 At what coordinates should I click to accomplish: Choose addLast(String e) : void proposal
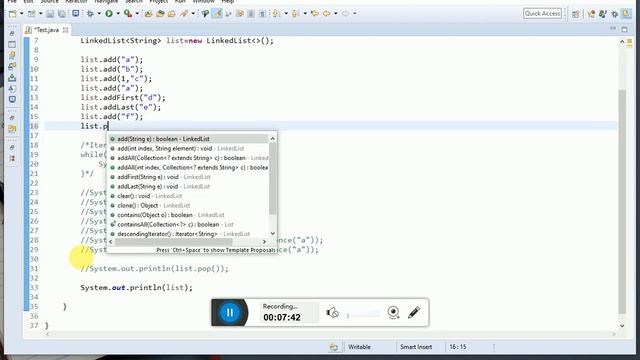[188, 187]
